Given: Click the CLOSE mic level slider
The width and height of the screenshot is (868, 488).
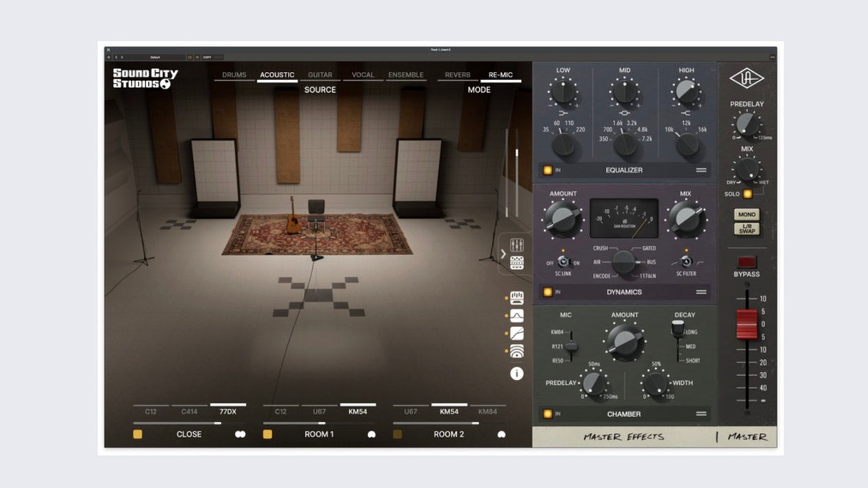Looking at the screenshot, I should [189, 423].
